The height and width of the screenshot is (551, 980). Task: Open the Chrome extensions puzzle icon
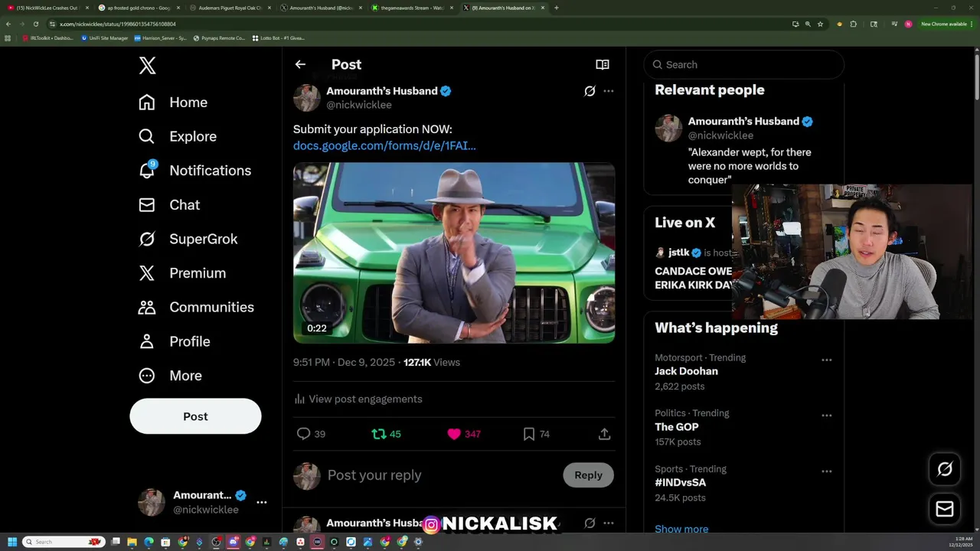point(854,24)
